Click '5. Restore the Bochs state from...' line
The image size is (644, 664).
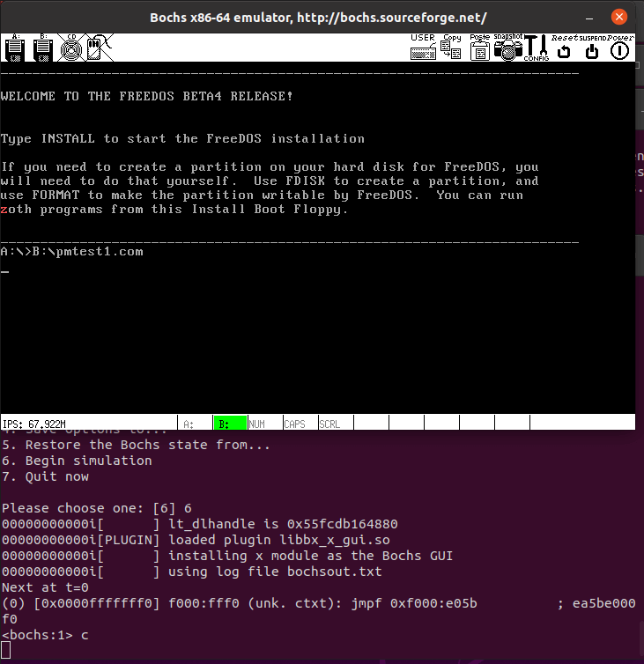[x=136, y=445]
